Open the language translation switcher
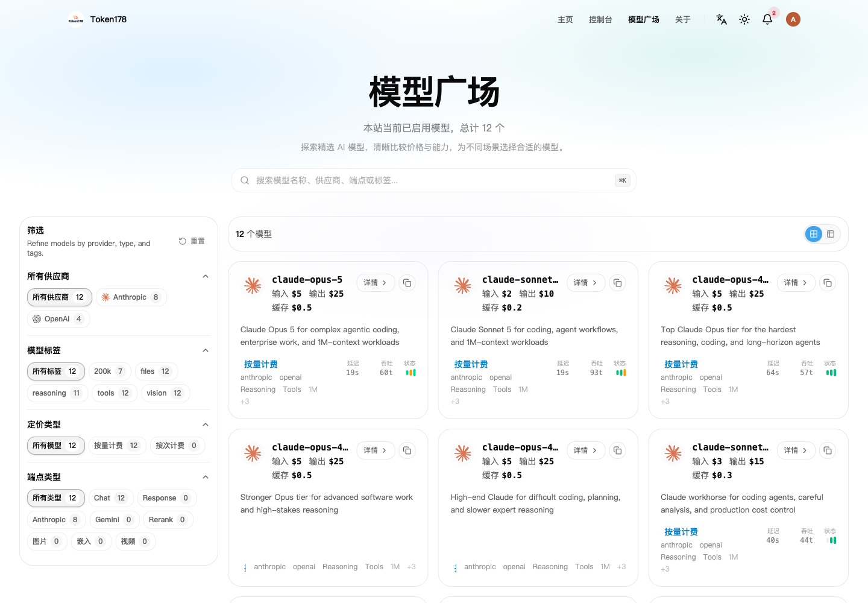This screenshot has height=603, width=868. [722, 19]
